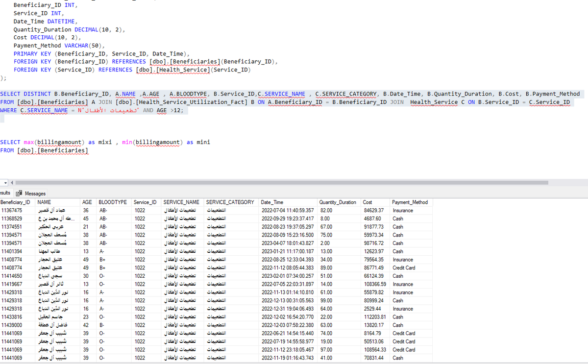Click Beneficiary_ID cell 11433816
This screenshot has width=588, height=364.
(x=18, y=317)
